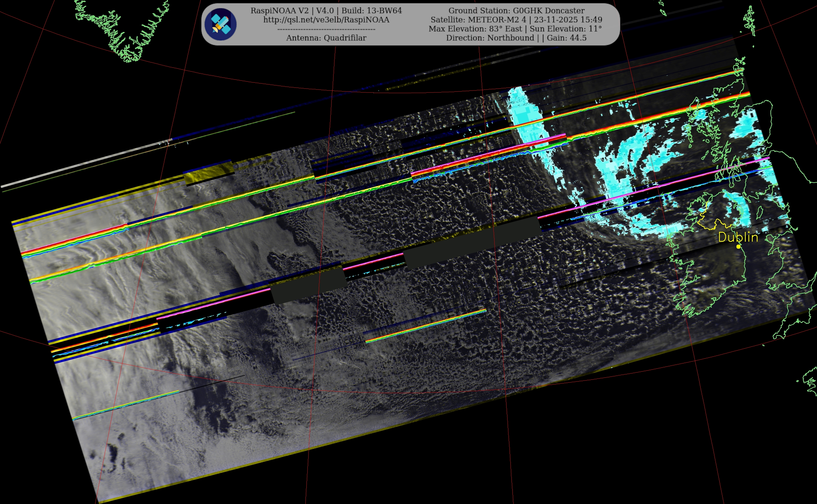Click the Max Elevation 83° East text
This screenshot has height=504, width=817.
pyautogui.click(x=475, y=29)
